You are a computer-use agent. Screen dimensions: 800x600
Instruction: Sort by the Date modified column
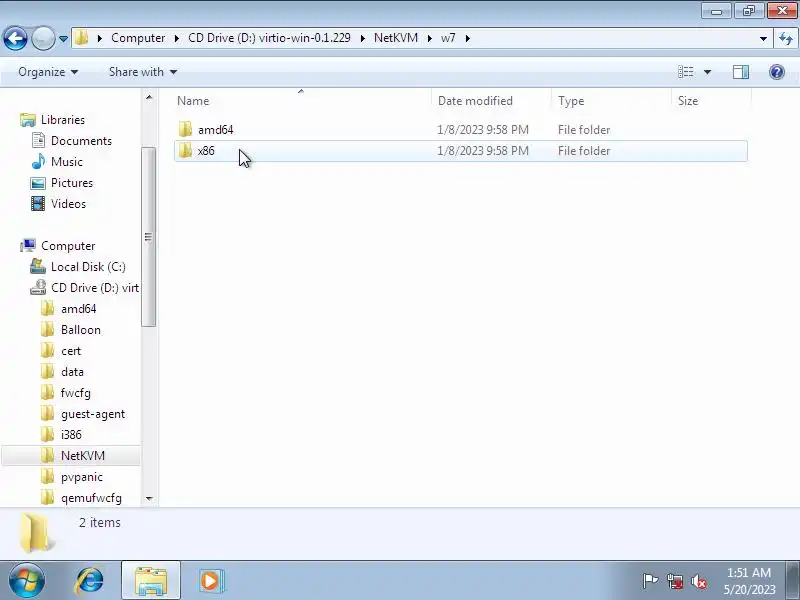(491, 101)
